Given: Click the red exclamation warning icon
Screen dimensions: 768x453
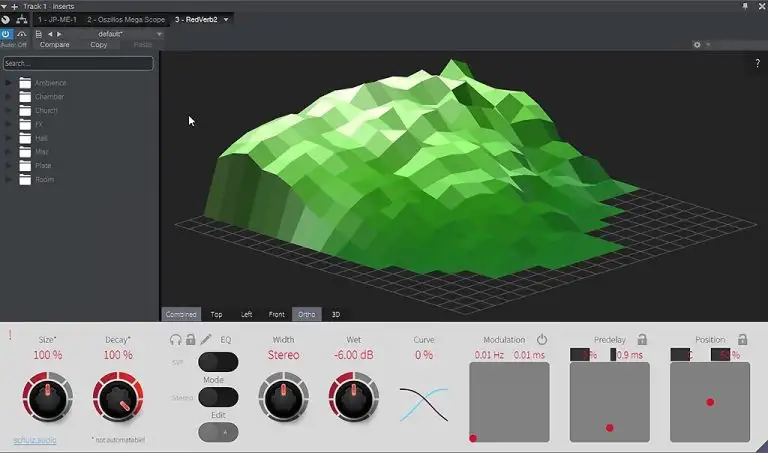Looking at the screenshot, I should 10,335.
